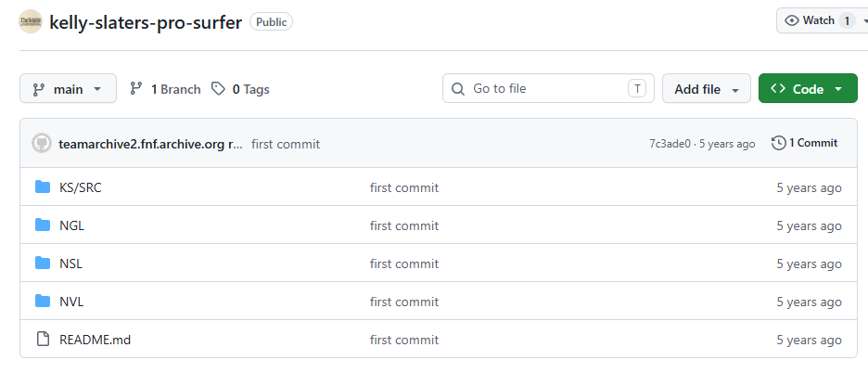Viewport: 868px width, 373px height.
Task: Click the commit author avatar
Action: click(x=42, y=144)
